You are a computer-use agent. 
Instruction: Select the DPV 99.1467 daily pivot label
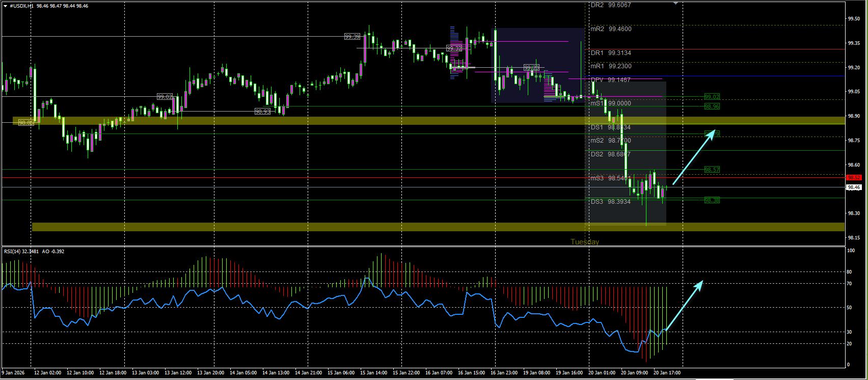(x=610, y=80)
